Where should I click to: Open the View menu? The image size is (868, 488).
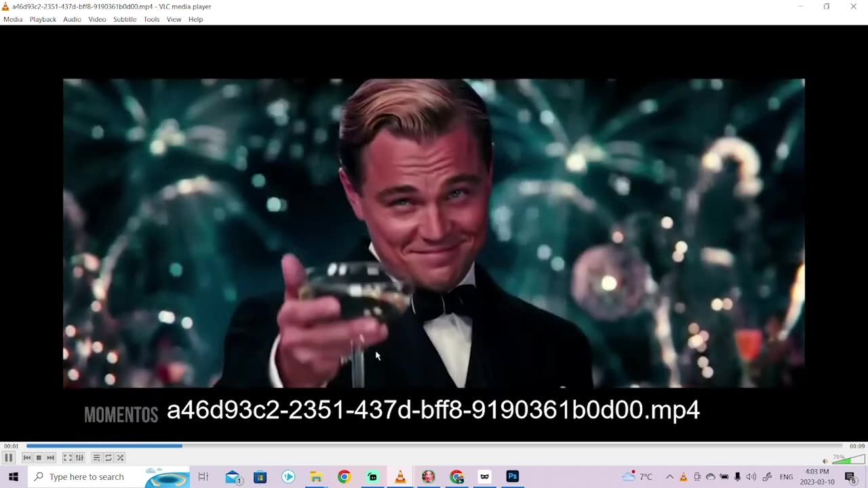click(174, 19)
